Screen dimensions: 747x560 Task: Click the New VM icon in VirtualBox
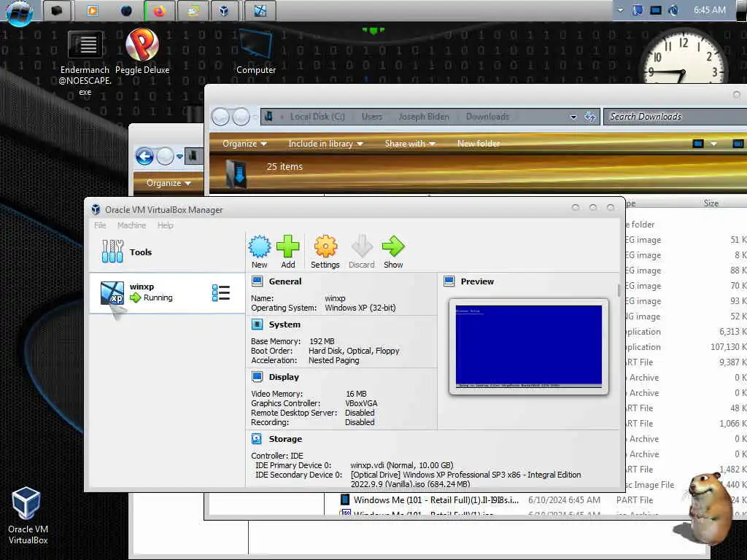point(259,252)
